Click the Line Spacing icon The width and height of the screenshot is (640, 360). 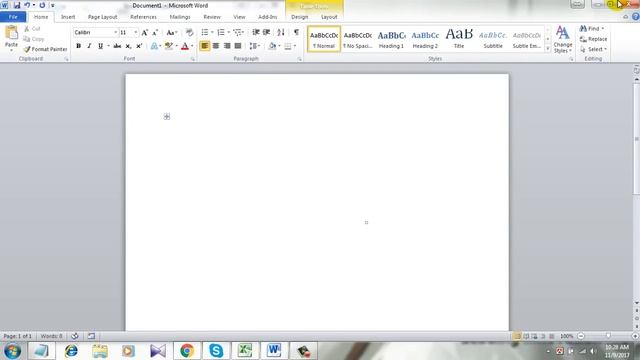click(x=253, y=46)
